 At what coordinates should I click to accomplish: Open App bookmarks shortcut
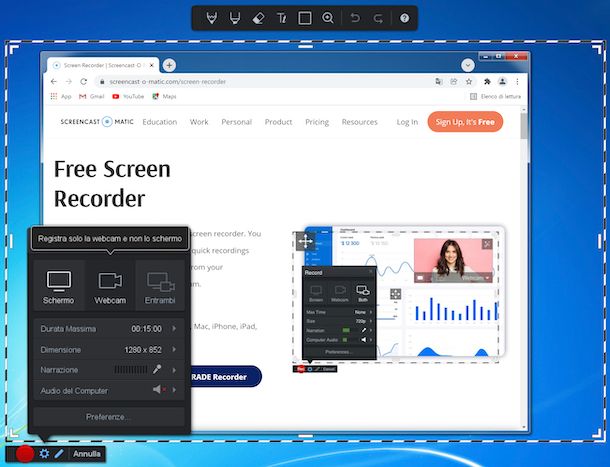[x=61, y=96]
